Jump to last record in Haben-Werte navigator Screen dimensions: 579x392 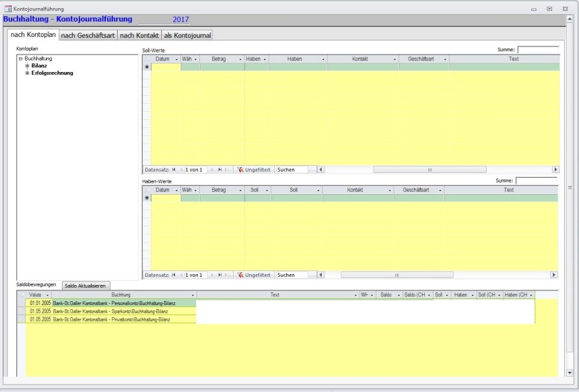tap(219, 275)
